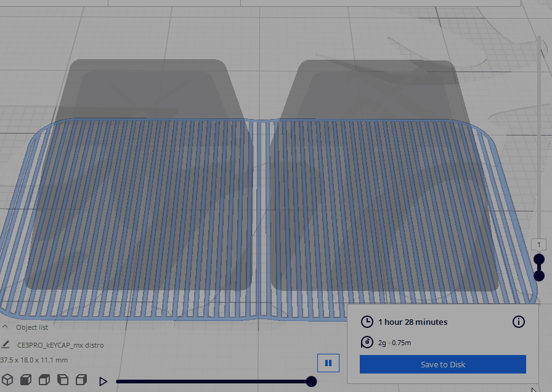This screenshot has width=552, height=392.
Task: Click the 37.5 x 18.0 x 11.1 mm dimensions
Action: click(x=34, y=360)
